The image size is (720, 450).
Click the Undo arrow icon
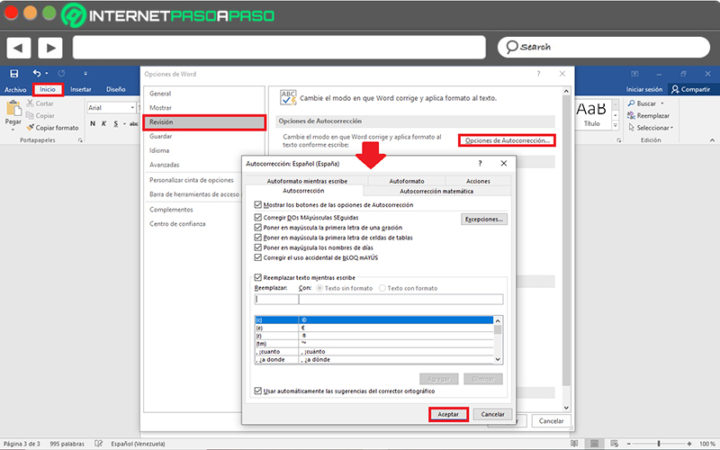pyautogui.click(x=37, y=73)
